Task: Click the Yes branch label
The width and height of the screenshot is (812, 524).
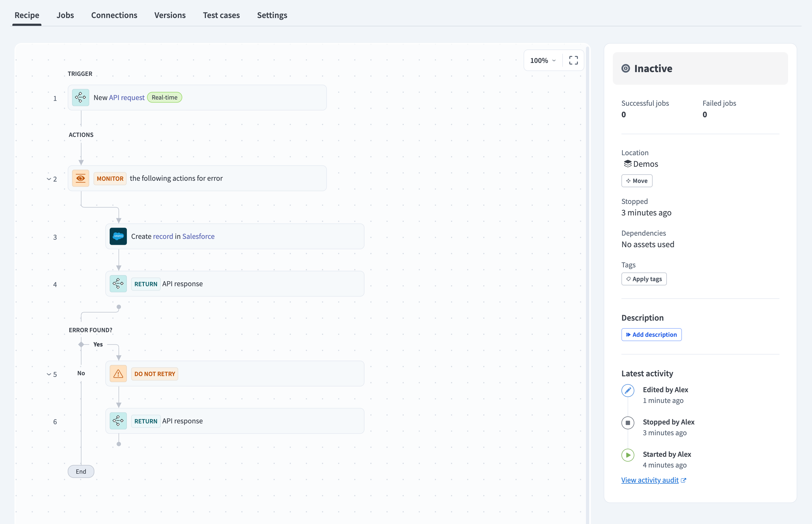Action: [x=98, y=344]
